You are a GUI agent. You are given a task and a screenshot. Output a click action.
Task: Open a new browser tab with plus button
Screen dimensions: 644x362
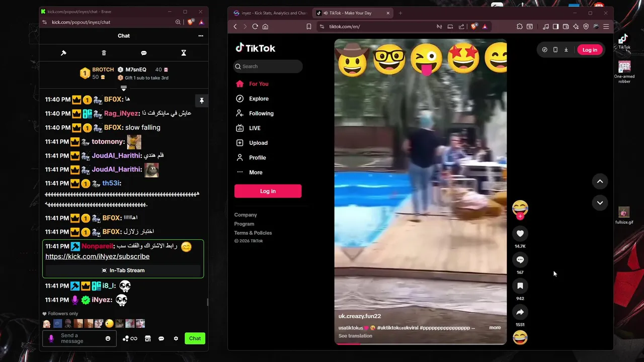point(400,13)
